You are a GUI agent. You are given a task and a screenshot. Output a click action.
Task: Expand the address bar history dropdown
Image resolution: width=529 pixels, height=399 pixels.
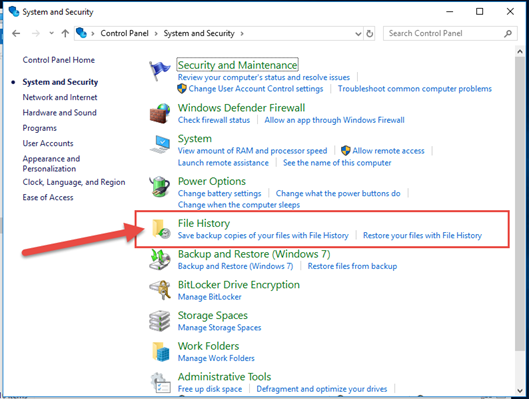358,33
